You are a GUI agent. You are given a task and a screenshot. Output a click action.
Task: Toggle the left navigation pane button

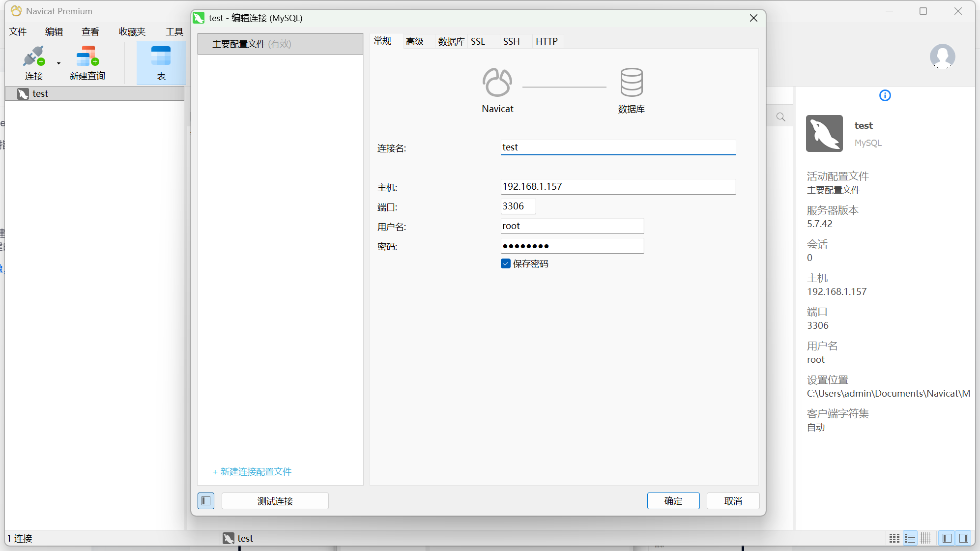pyautogui.click(x=947, y=538)
